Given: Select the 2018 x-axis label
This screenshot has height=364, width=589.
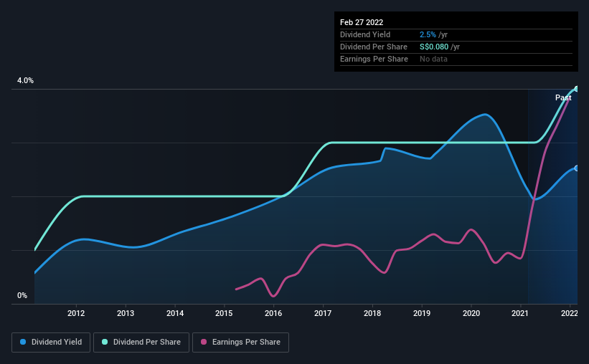Looking at the screenshot, I should coord(372,313).
